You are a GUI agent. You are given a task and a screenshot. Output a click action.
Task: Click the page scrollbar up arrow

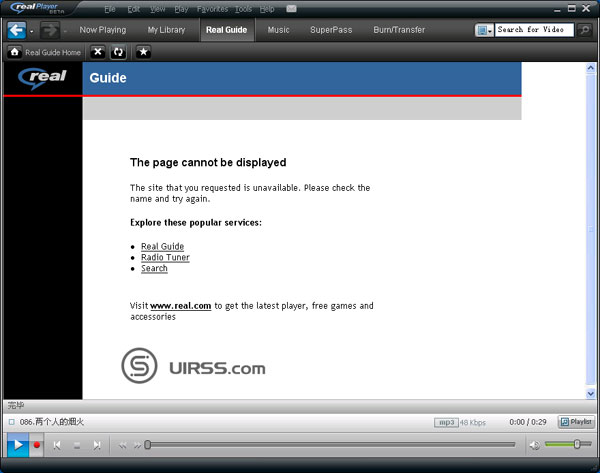[x=590, y=68]
